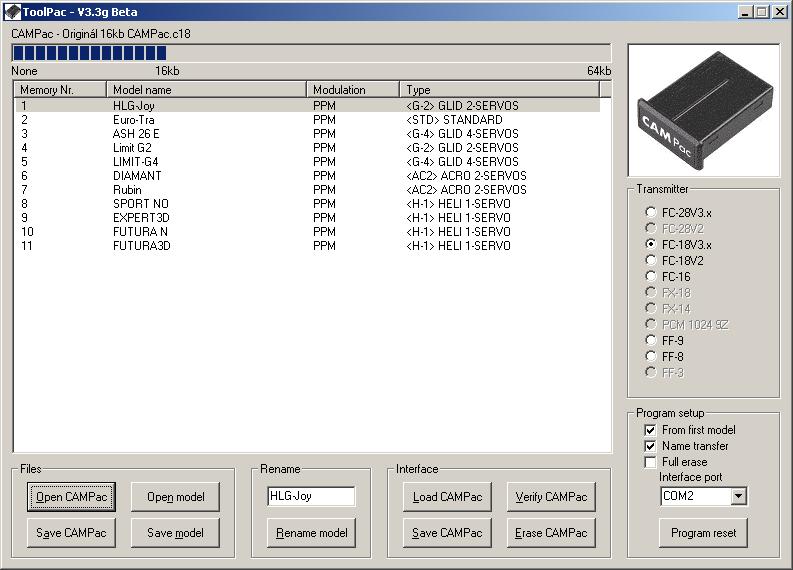Enable the Full erase checkbox
The width and height of the screenshot is (793, 570).
(x=650, y=462)
